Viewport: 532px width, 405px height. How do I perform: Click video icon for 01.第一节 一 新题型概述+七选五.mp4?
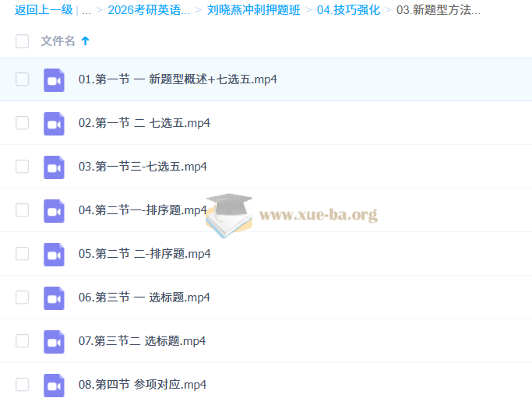pyautogui.click(x=54, y=79)
